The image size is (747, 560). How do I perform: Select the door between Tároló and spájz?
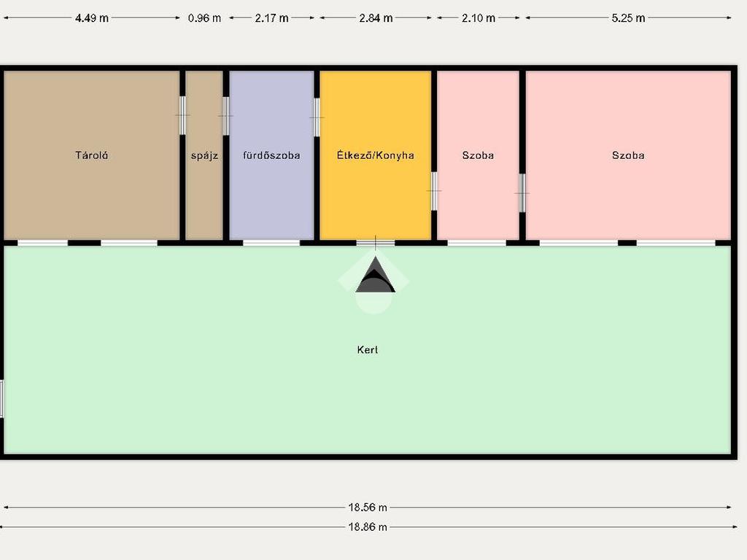coord(182,115)
